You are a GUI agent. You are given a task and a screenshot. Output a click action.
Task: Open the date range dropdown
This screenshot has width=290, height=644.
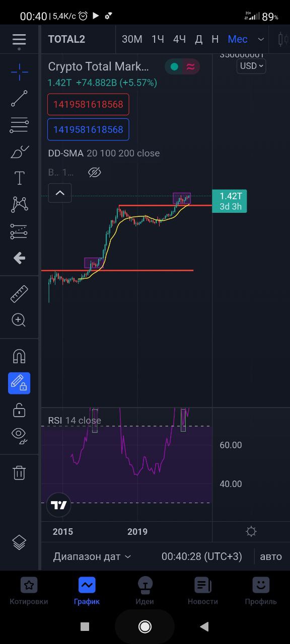click(92, 556)
